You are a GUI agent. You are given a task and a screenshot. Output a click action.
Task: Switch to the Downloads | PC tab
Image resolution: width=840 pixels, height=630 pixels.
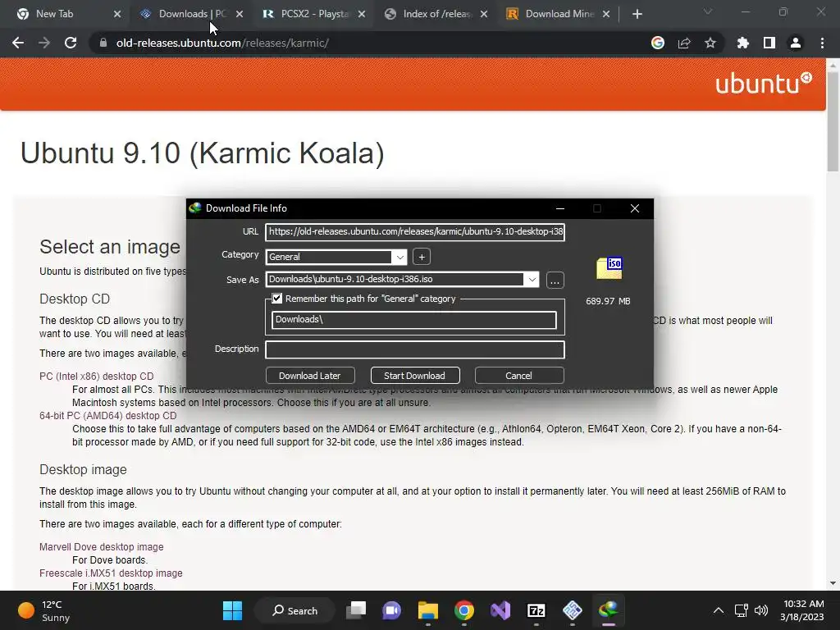(192, 14)
